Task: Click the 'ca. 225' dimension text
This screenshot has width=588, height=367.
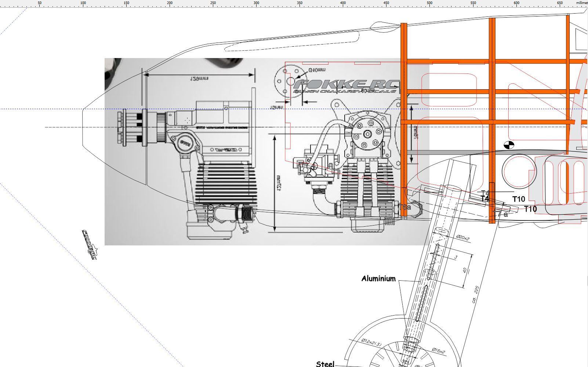Action: point(476,294)
